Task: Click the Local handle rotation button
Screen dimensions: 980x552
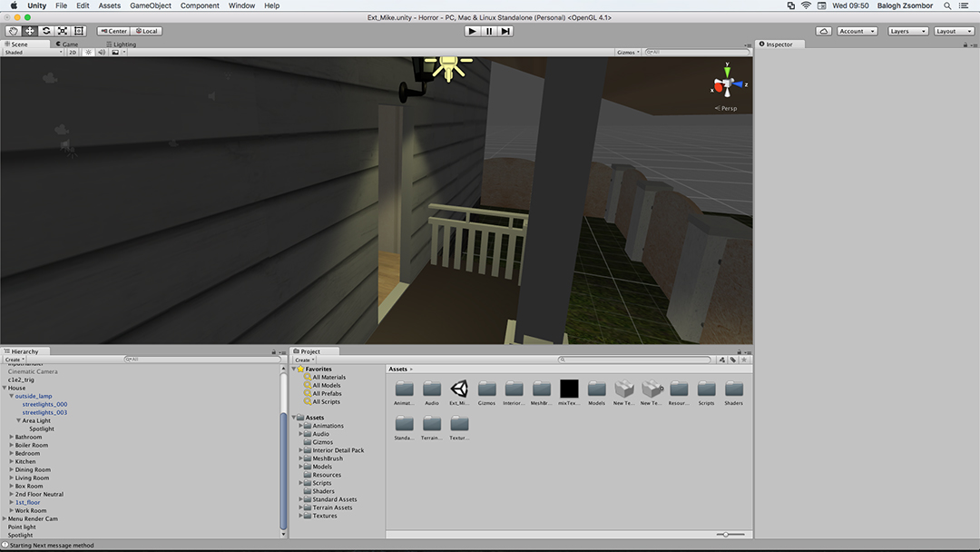Action: pyautogui.click(x=145, y=31)
